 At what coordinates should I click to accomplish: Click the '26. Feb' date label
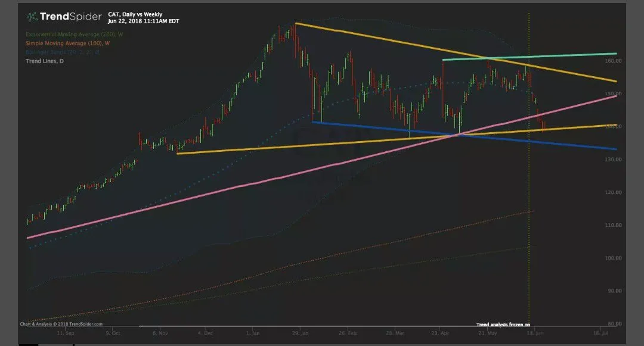(348, 333)
